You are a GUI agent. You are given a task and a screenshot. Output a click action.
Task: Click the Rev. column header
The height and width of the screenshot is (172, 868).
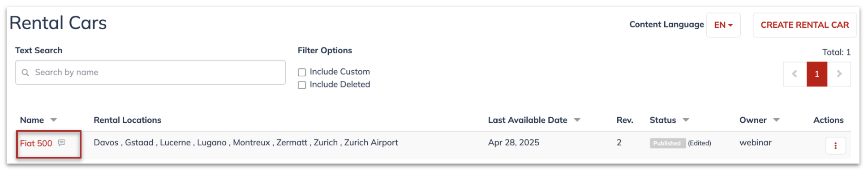(625, 120)
